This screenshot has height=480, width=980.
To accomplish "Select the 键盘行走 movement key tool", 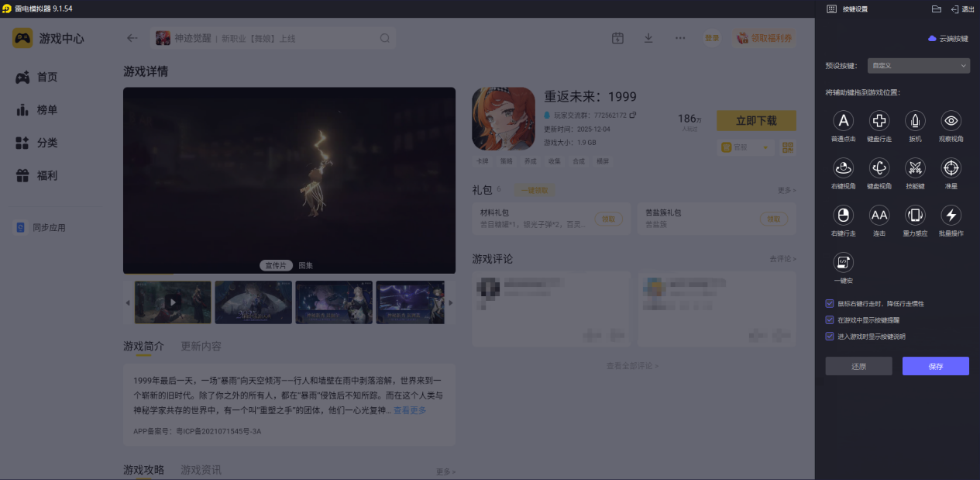I will 879,121.
